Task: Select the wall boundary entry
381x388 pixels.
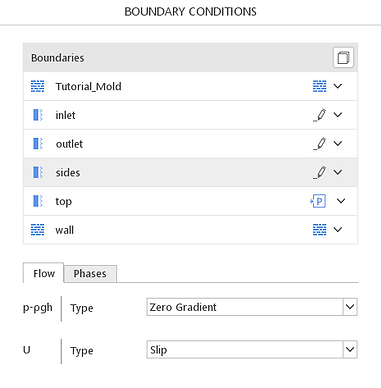Action: tap(190, 230)
